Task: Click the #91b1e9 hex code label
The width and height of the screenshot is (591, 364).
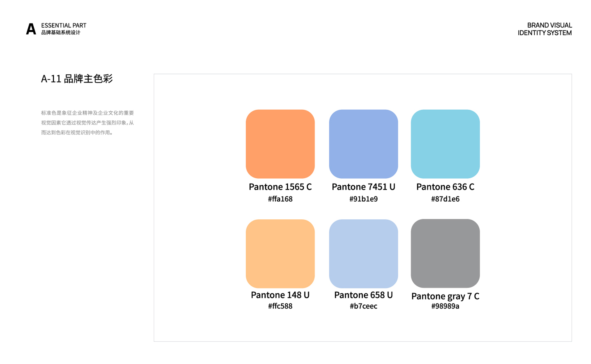Action: [363, 199]
